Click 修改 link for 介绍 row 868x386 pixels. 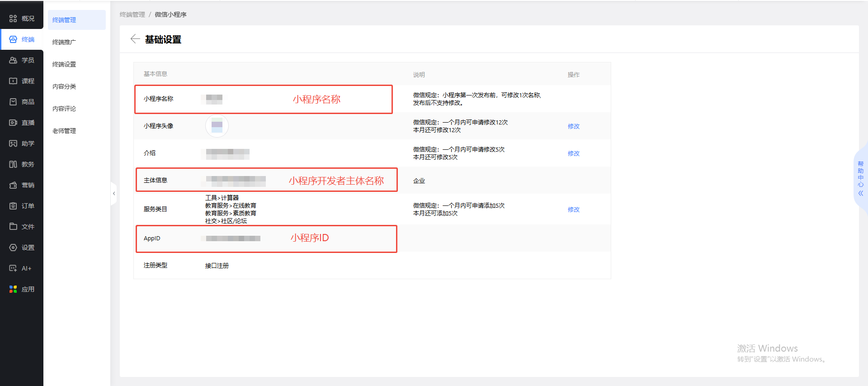pos(574,153)
